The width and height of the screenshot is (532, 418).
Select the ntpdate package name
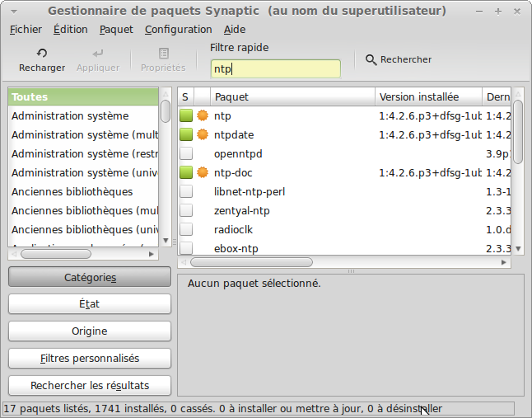click(234, 135)
